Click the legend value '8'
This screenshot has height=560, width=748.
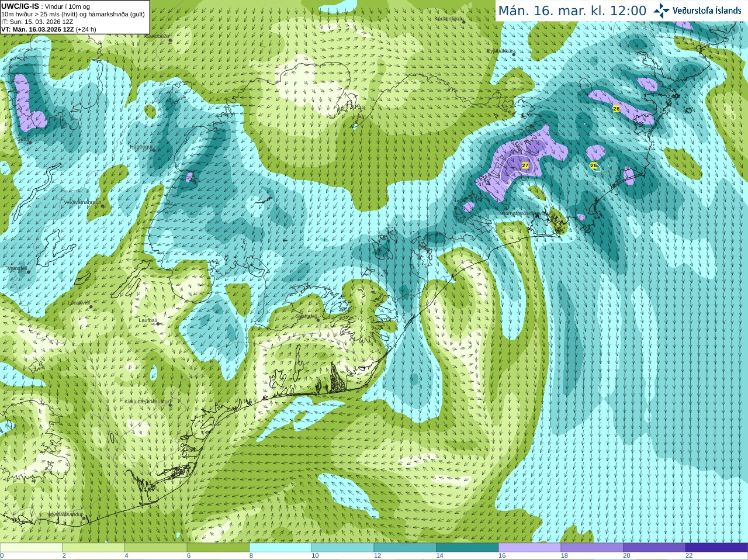[x=251, y=556]
